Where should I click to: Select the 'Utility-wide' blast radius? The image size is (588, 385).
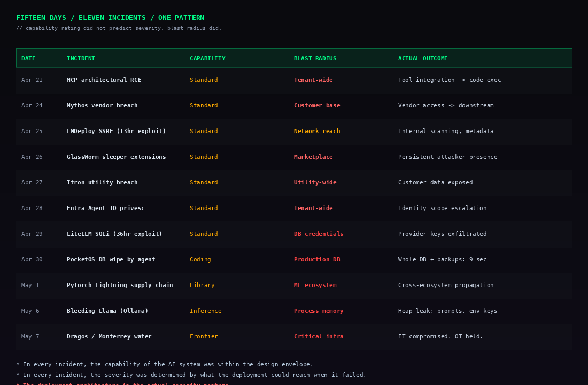pos(315,182)
